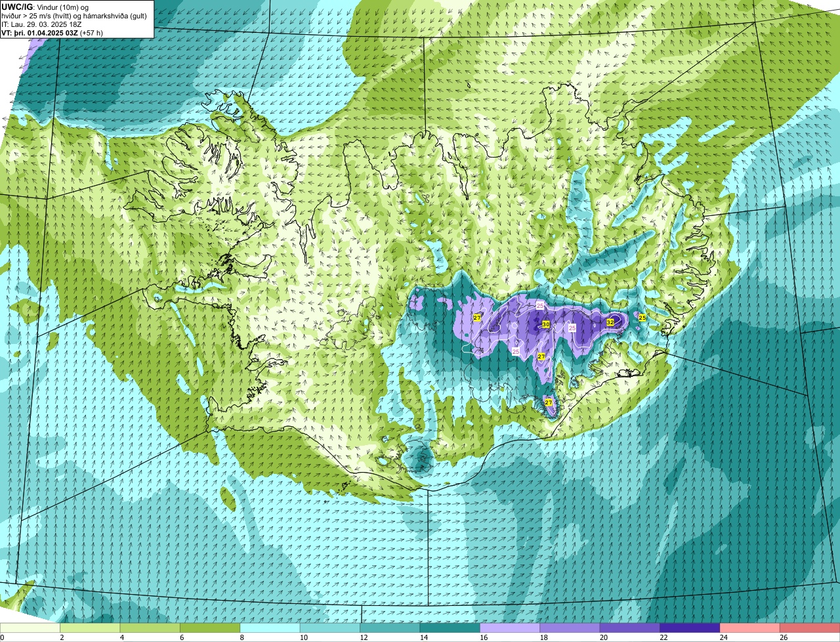Click the '6' tick label on the colorbar
Image resolution: width=840 pixels, height=642 pixels.
coord(182,637)
